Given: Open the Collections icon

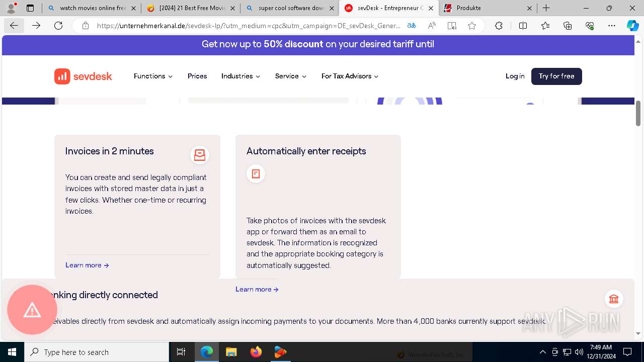Looking at the screenshot, I should 568,26.
